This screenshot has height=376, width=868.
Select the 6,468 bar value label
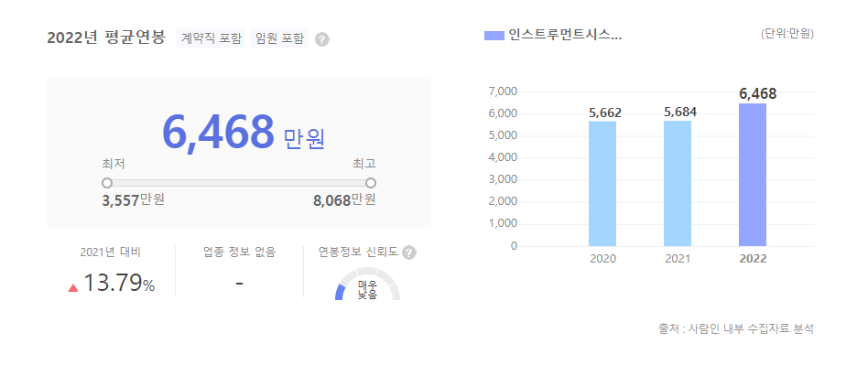(758, 94)
